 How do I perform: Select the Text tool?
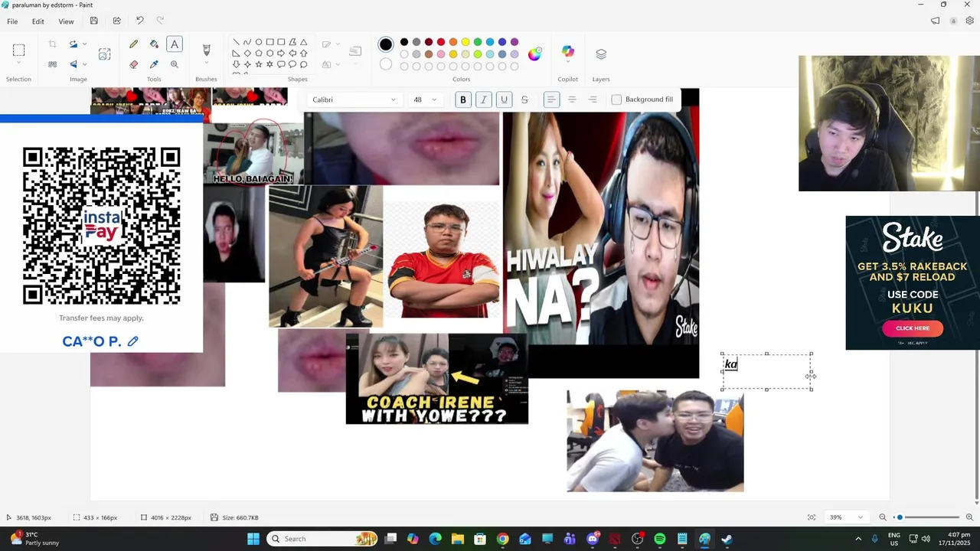175,44
